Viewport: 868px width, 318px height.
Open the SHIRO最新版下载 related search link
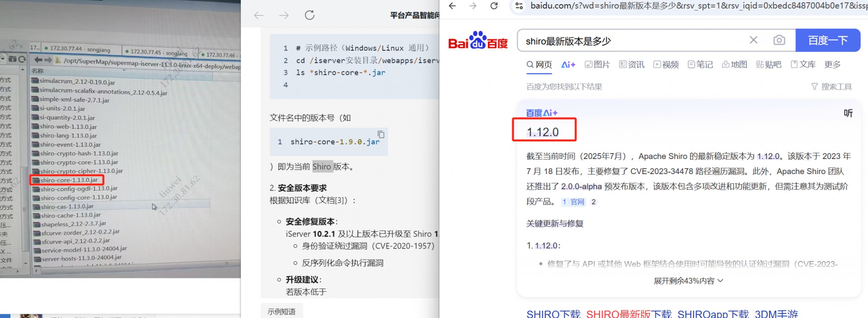[x=629, y=314]
